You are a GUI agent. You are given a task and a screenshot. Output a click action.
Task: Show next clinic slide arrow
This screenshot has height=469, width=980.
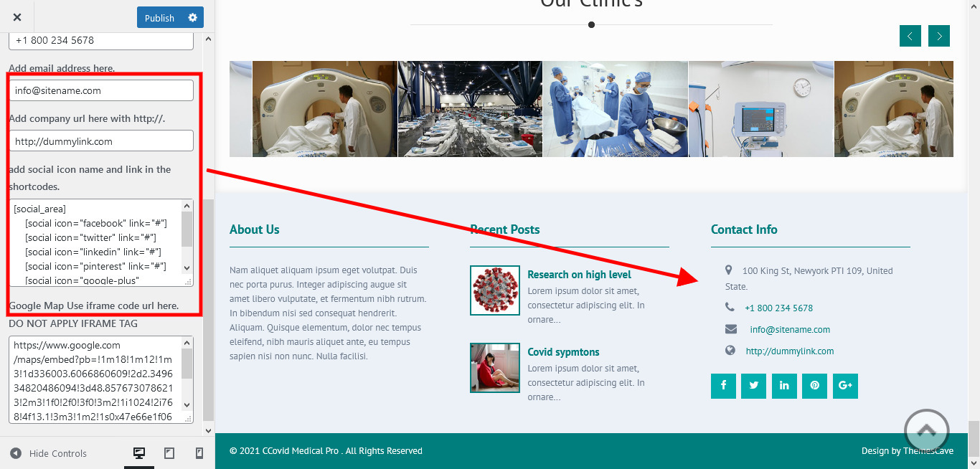click(939, 36)
